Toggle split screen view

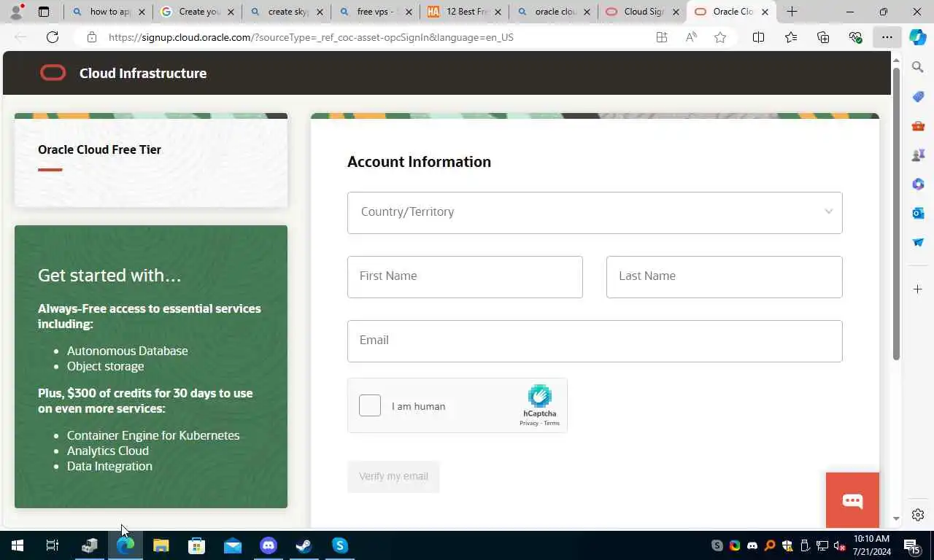758,37
